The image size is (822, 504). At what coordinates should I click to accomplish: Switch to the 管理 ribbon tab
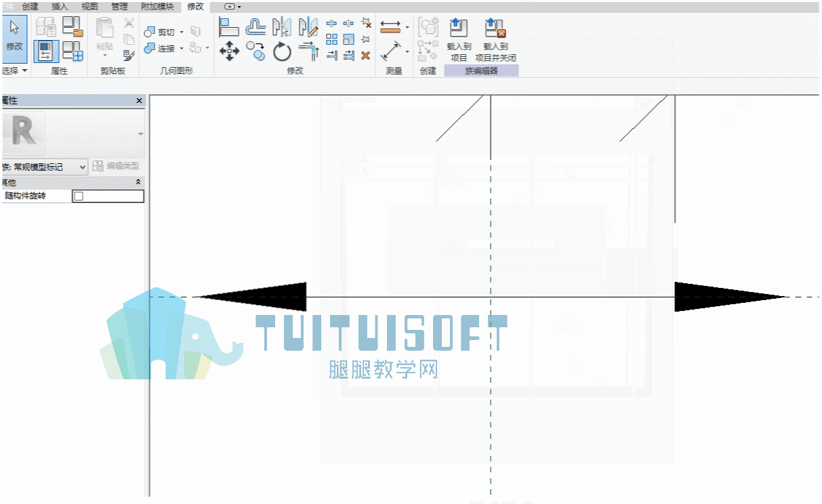click(x=119, y=6)
